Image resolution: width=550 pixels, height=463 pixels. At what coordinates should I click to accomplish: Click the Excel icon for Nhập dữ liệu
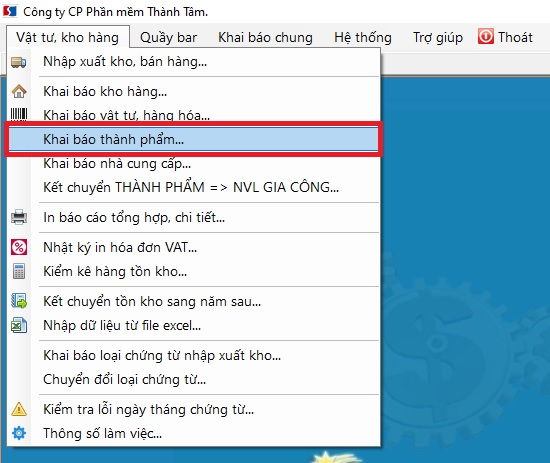click(x=19, y=325)
